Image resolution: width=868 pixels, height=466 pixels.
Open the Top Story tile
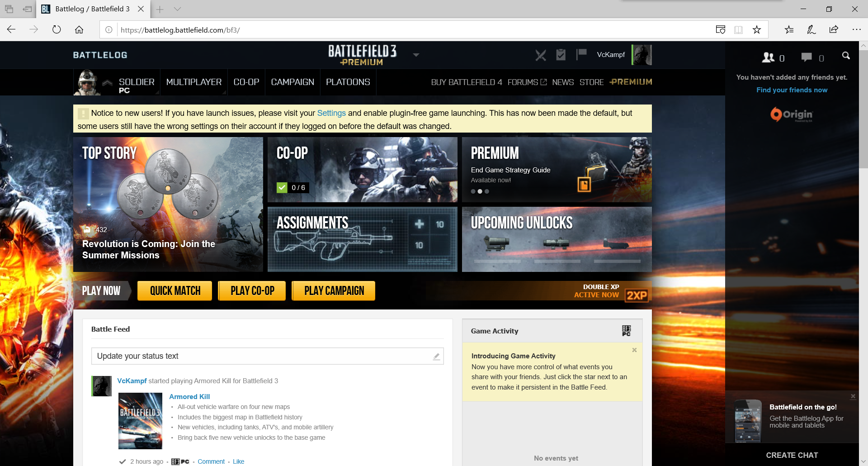[168, 204]
